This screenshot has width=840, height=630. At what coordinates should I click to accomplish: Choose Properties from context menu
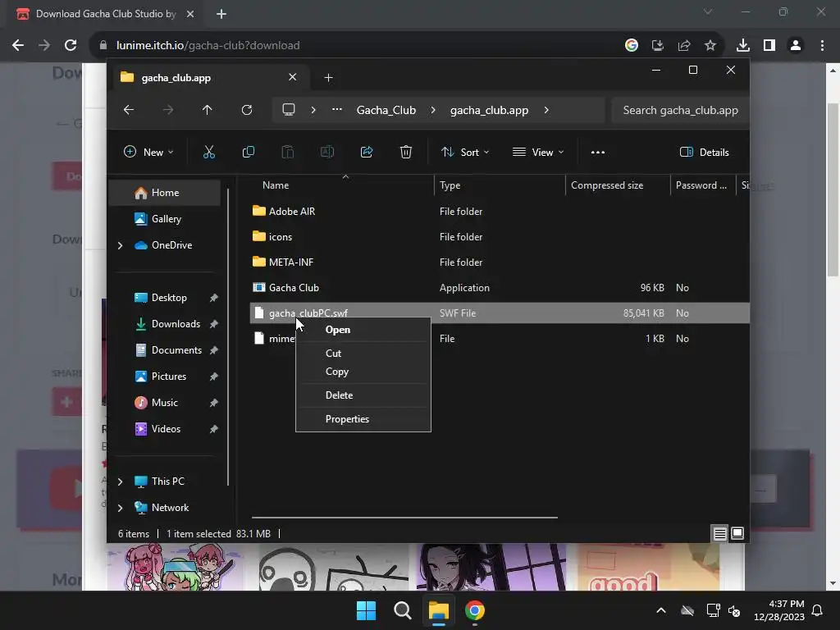click(x=363, y=419)
